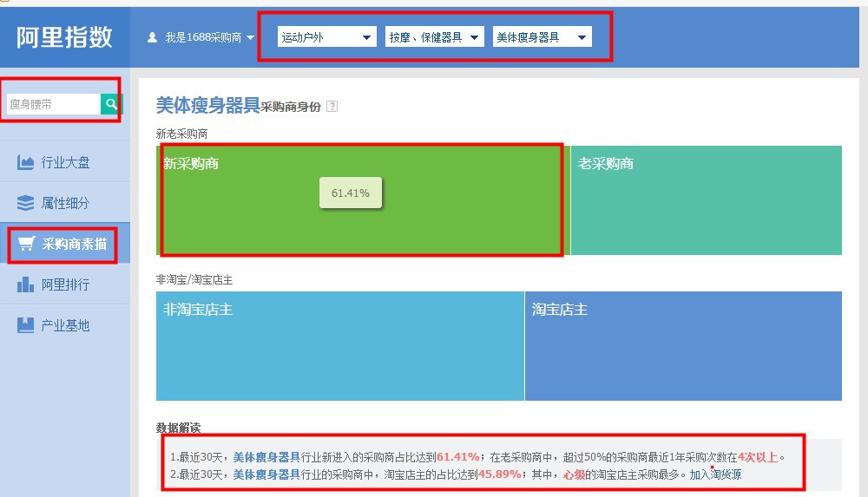Select the 采购商素描 menu item
Screen dimensions: 868x497
coord(65,244)
